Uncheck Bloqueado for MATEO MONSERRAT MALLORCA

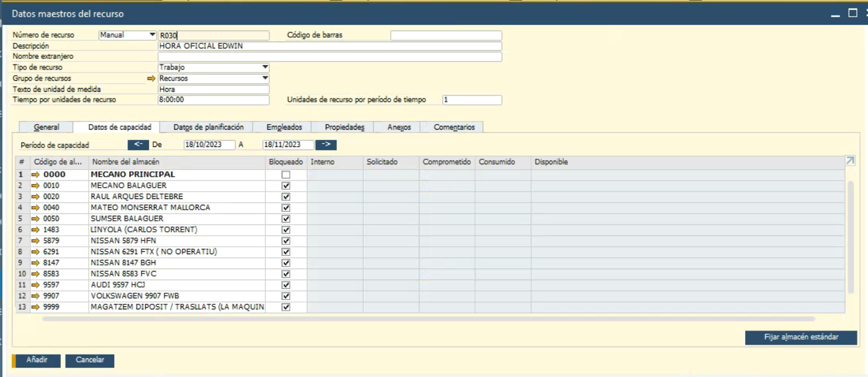(x=286, y=208)
